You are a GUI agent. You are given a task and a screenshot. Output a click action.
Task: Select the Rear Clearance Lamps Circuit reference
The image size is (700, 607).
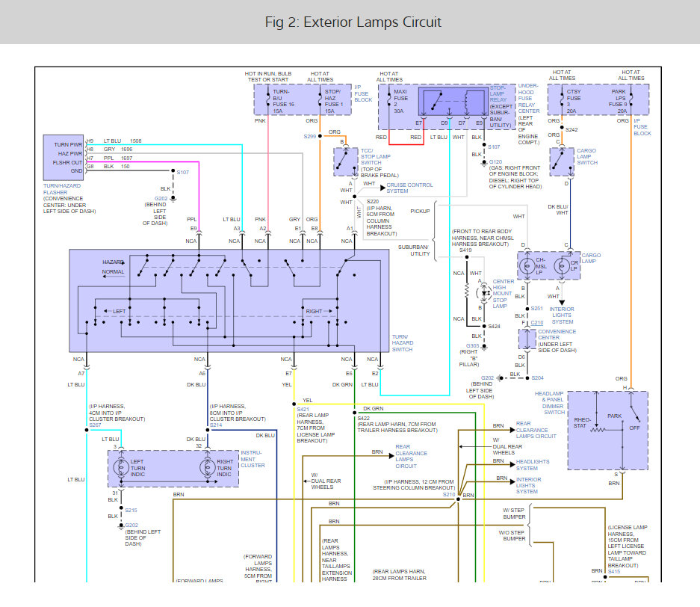(x=536, y=430)
